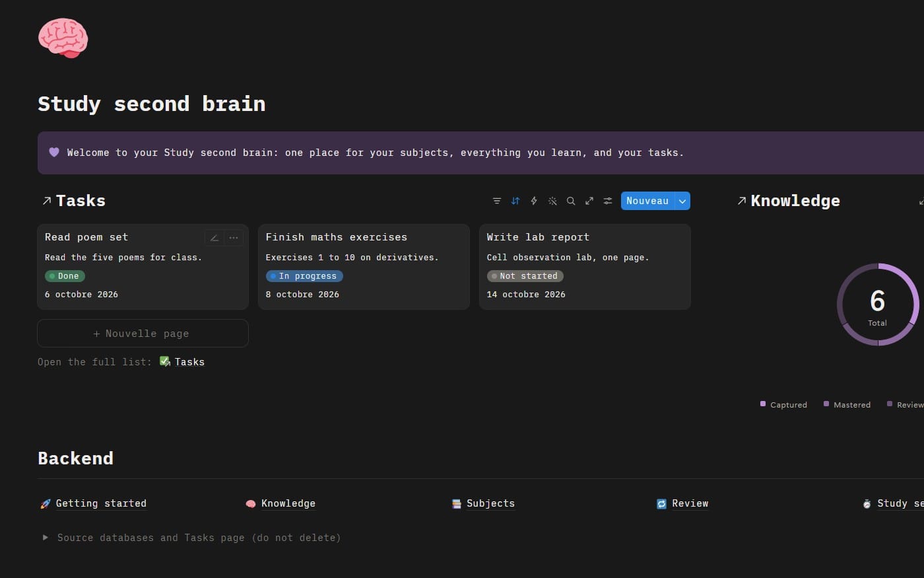Screen dimensions: 924x578
Task: Expand the Source databases and Tasks page toggle
Action: 45,538
